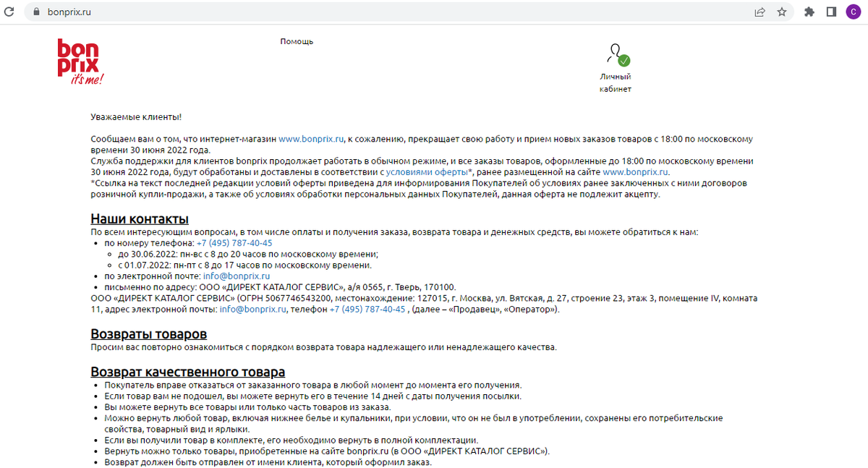
Task: Reload the page with the refresh icon
Action: [10, 12]
